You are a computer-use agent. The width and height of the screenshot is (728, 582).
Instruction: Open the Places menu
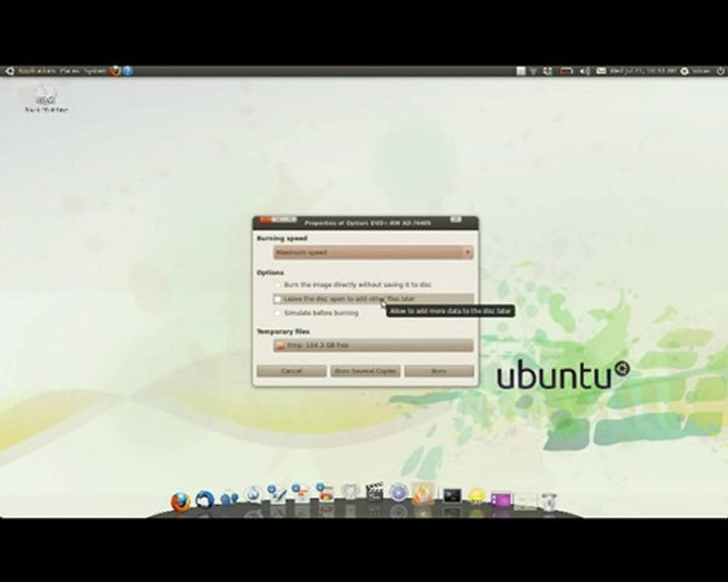tap(70, 71)
